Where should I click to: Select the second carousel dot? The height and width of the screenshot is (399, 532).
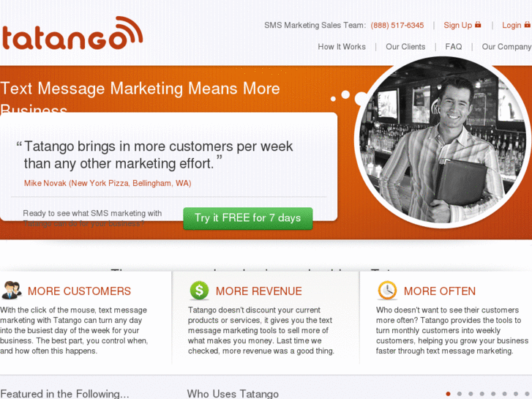[460, 394]
